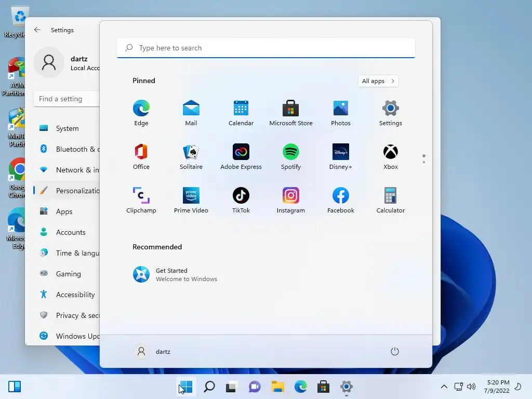Switch to Settings via taskbar gear

pos(347,387)
